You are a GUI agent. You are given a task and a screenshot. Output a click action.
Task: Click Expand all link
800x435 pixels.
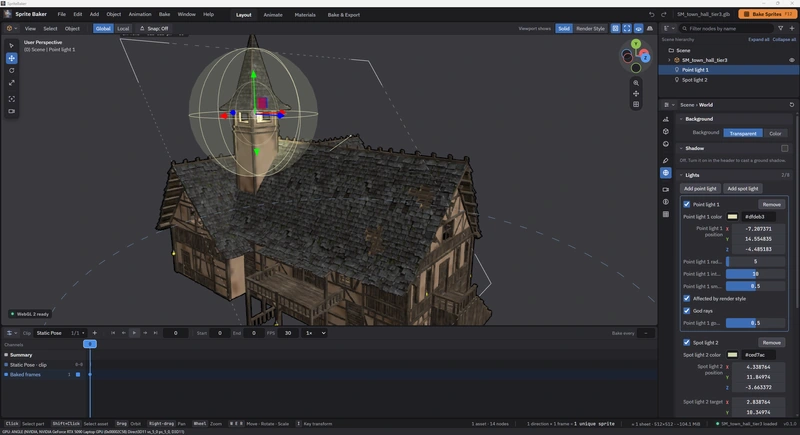[x=759, y=39]
